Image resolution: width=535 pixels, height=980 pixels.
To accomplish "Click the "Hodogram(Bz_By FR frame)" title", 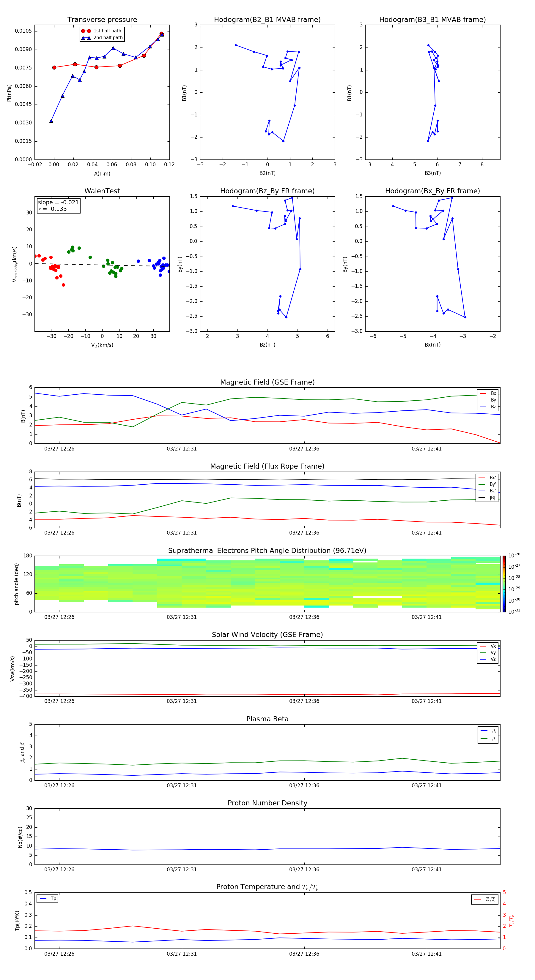I will [x=267, y=191].
